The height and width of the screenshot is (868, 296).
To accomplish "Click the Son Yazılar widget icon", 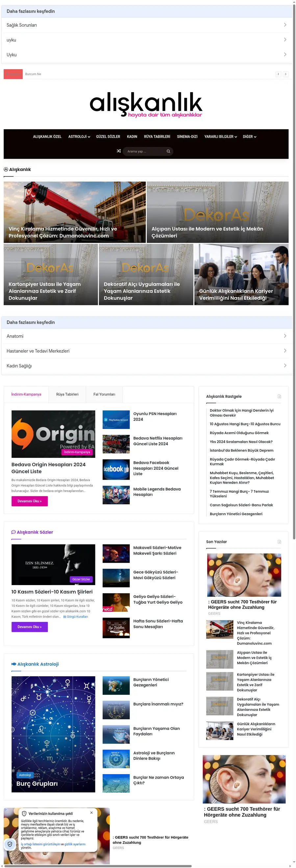I will (x=279, y=542).
